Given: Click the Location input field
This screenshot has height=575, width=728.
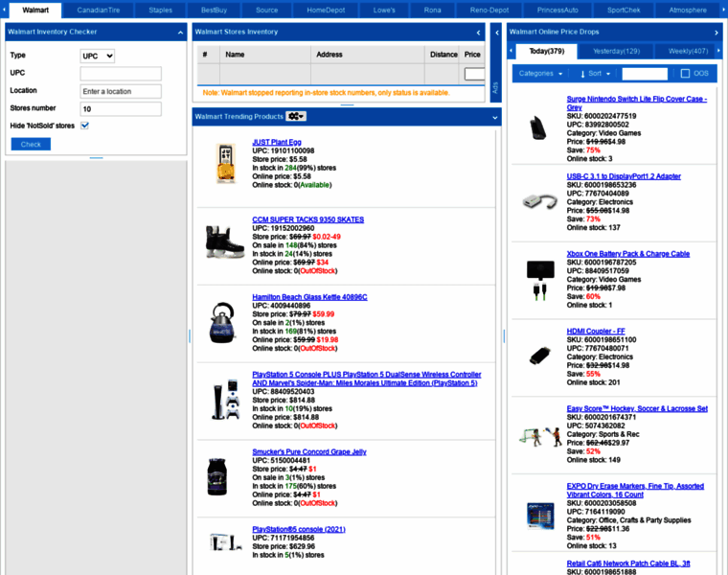Looking at the screenshot, I should [x=121, y=91].
